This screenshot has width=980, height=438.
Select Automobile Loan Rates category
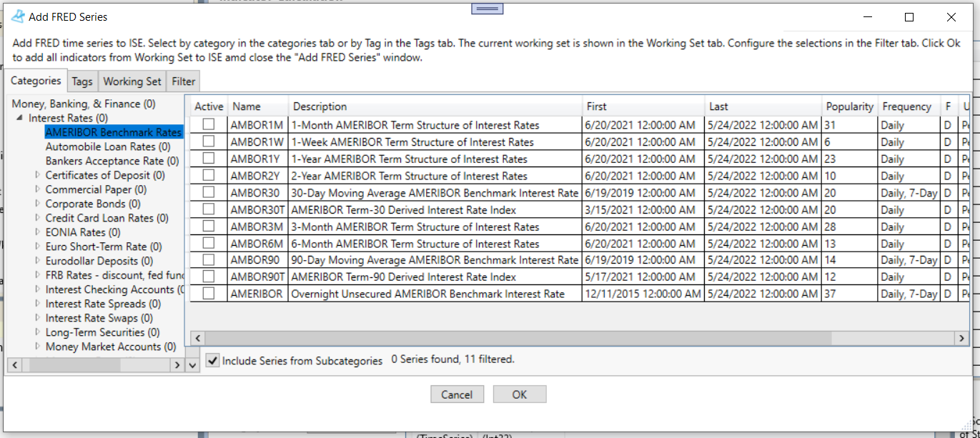pos(108,146)
